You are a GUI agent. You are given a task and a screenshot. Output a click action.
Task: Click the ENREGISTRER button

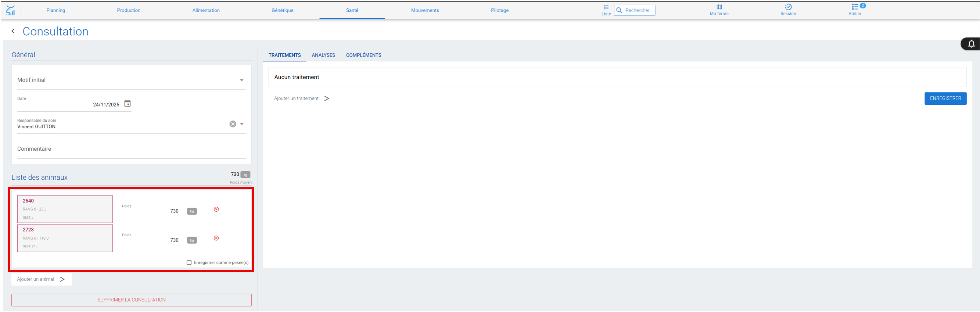945,98
